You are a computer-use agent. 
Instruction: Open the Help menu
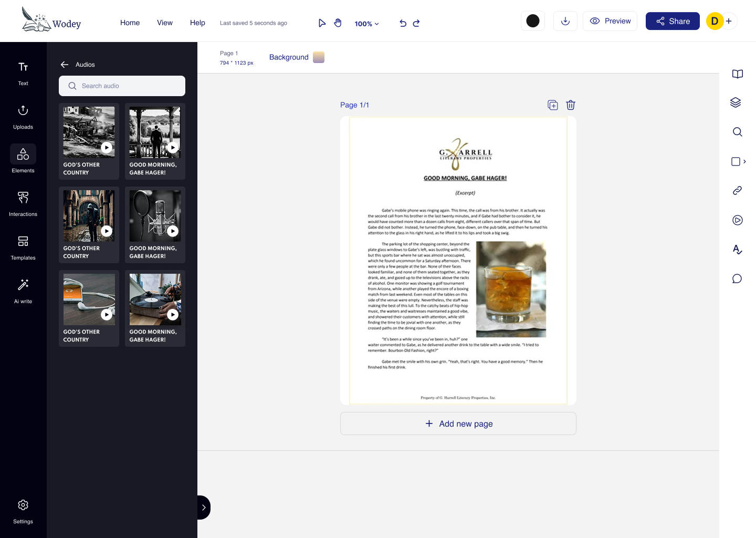pos(197,23)
